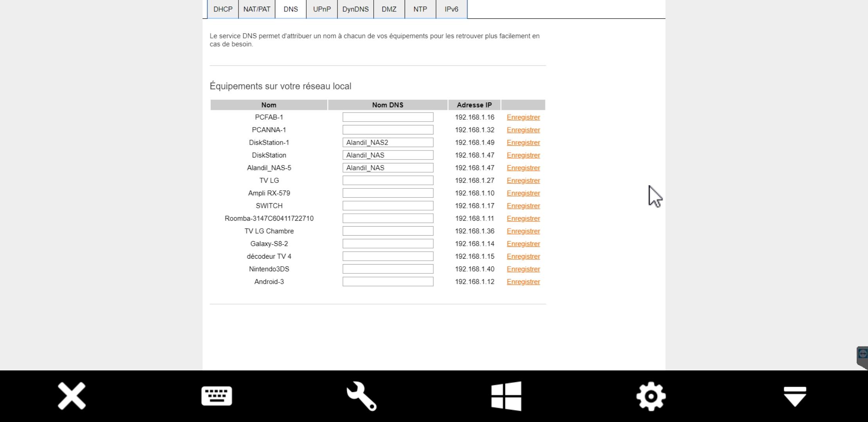Focus DNS name field for TV LG

(x=388, y=181)
